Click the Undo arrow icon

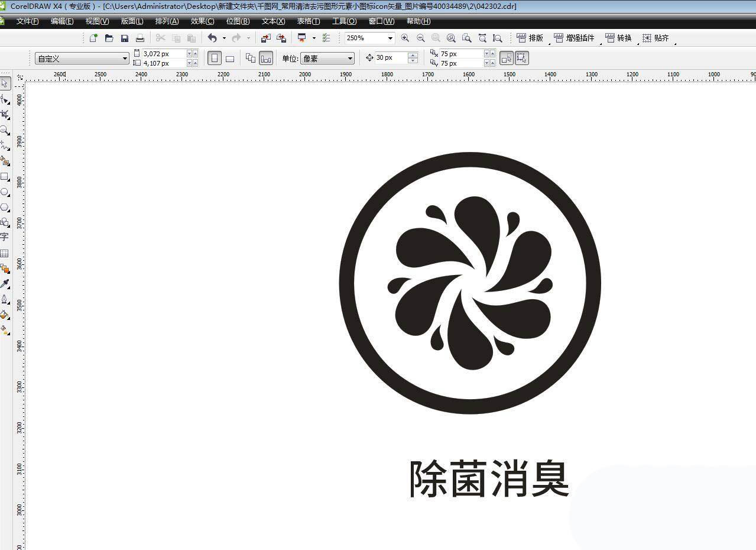[212, 38]
